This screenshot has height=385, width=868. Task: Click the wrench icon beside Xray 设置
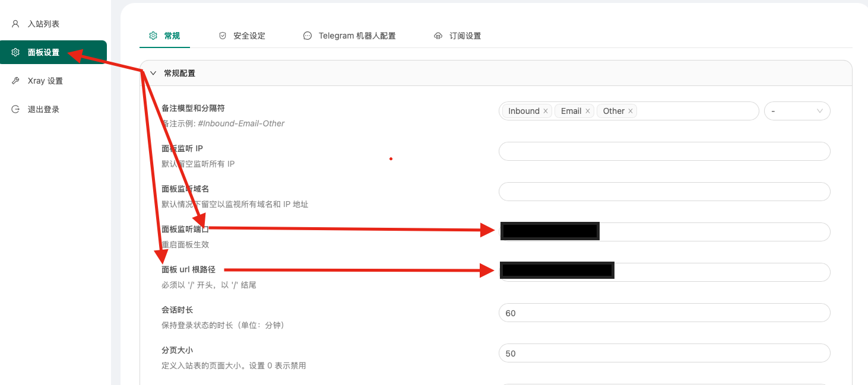[x=15, y=81]
